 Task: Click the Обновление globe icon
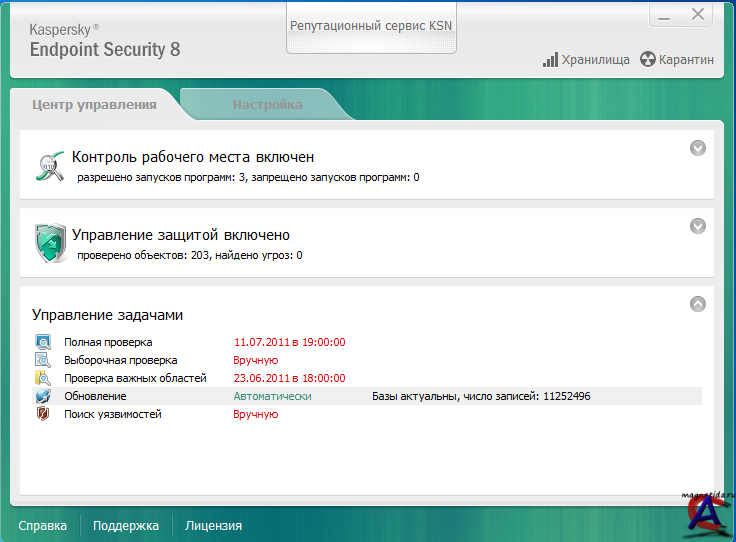(x=43, y=396)
